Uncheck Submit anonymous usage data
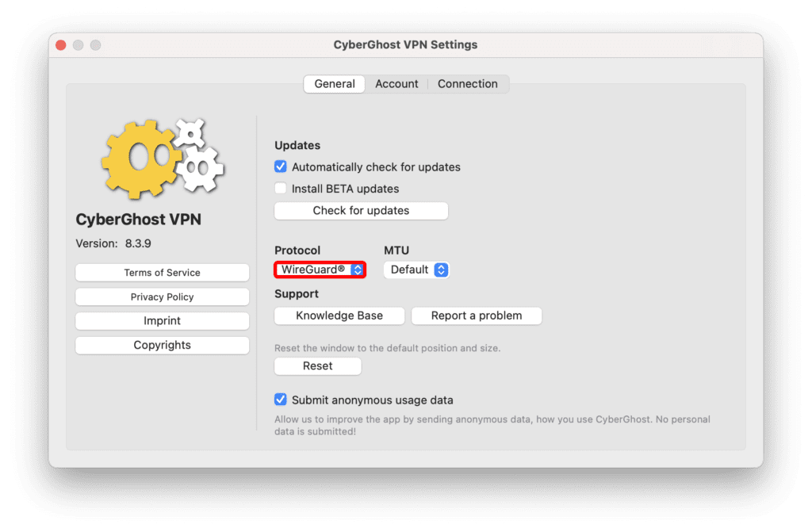812x532 pixels. [x=280, y=400]
